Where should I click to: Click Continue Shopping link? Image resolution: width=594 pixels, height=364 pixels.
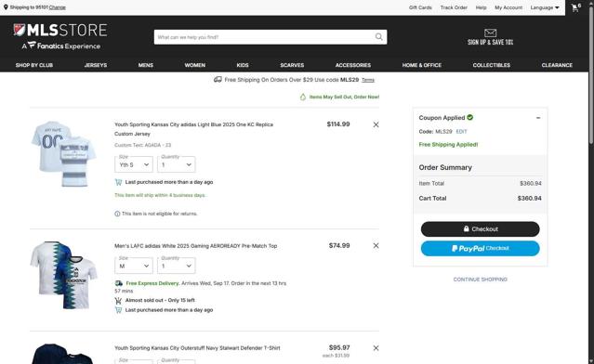pyautogui.click(x=480, y=279)
